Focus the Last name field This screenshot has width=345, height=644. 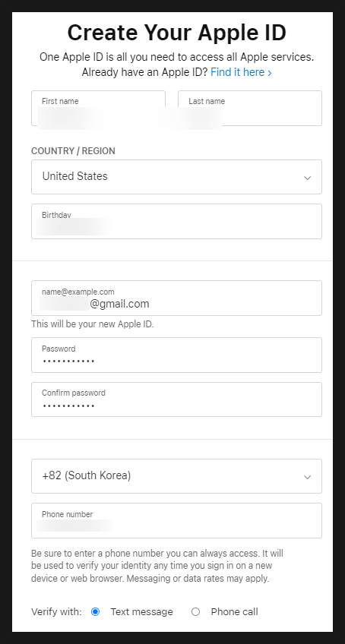[249, 108]
